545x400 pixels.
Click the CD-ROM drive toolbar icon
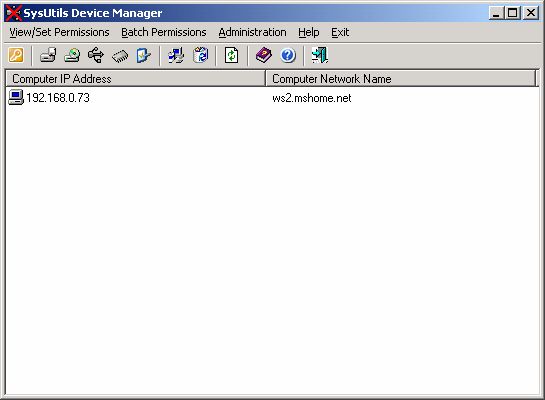[72, 55]
